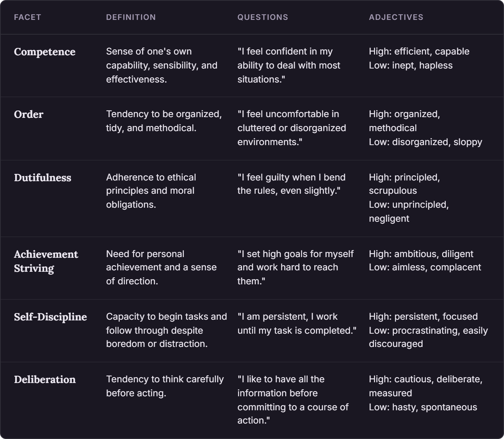Click the Order facet name
The image size is (504, 439).
[x=29, y=115]
